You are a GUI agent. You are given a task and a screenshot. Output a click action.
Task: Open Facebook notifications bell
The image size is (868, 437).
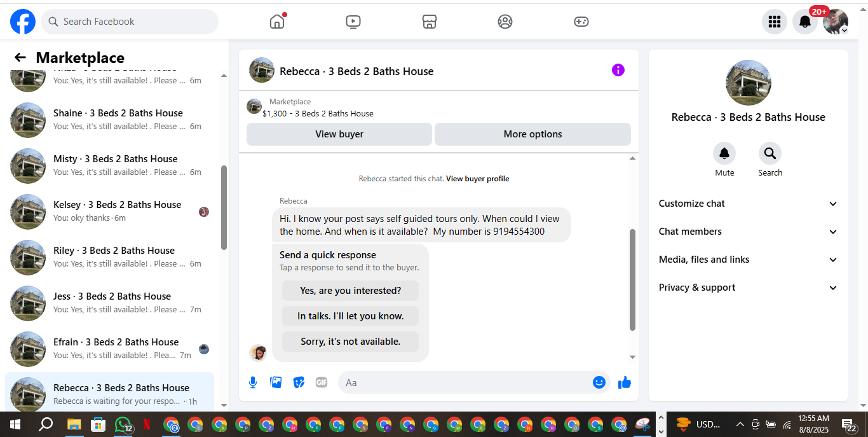click(x=804, y=22)
